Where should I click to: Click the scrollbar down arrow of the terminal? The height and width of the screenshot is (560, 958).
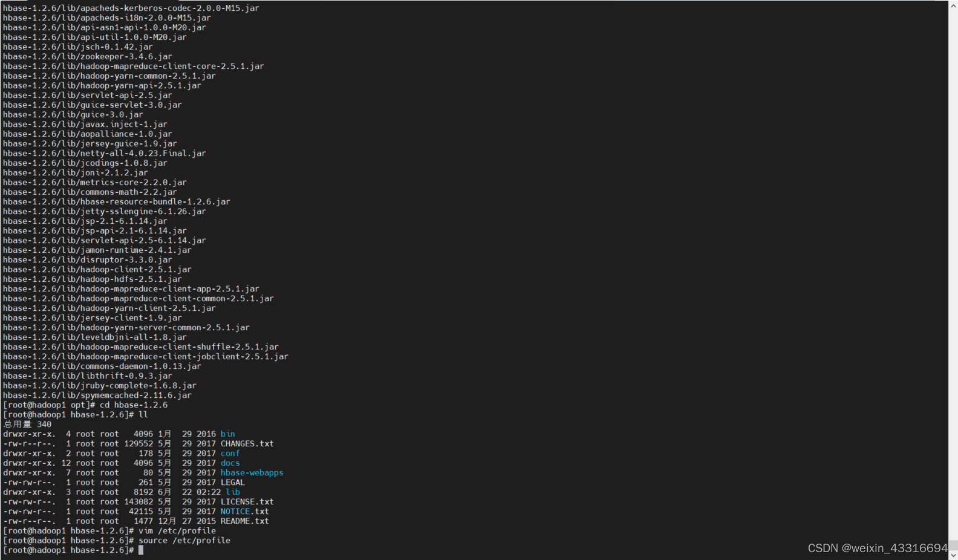coord(953,555)
